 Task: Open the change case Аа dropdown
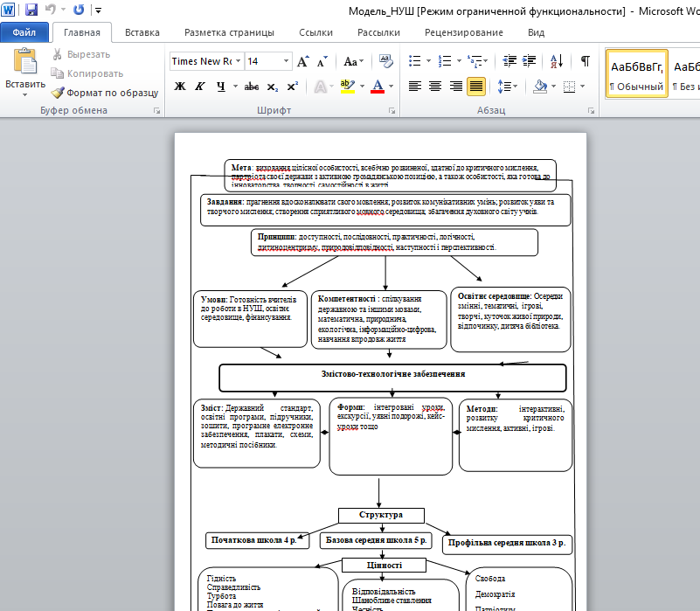(x=353, y=61)
